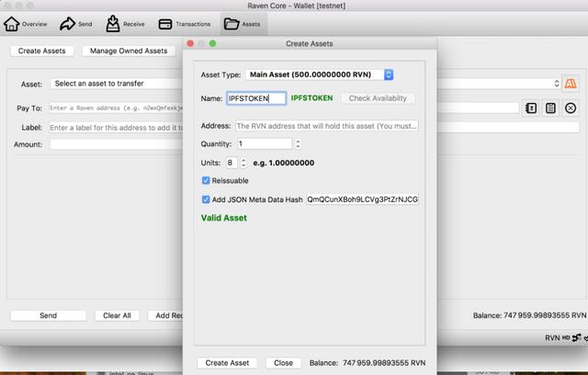Switch to the Transactions tab label

click(193, 24)
